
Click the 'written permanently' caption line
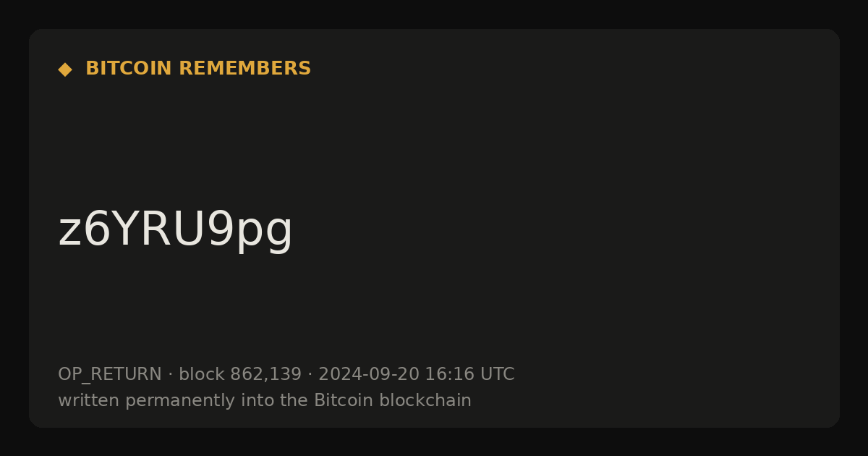coord(265,400)
